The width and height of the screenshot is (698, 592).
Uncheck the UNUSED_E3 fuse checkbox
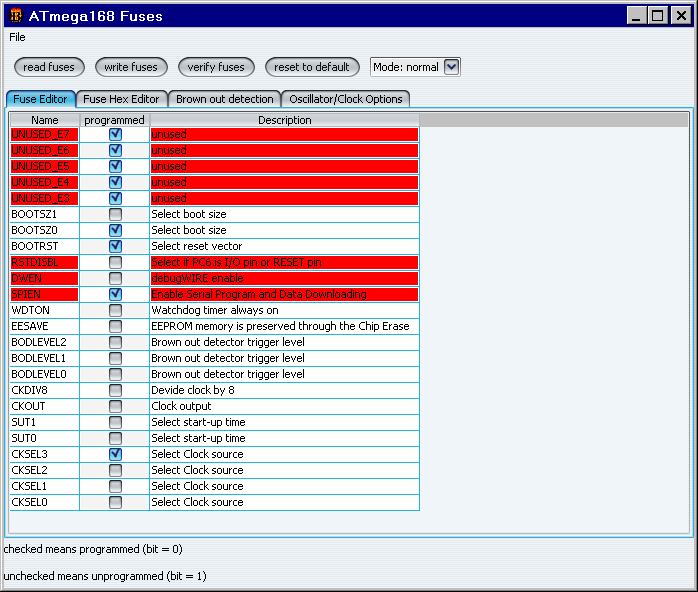pyautogui.click(x=115, y=199)
